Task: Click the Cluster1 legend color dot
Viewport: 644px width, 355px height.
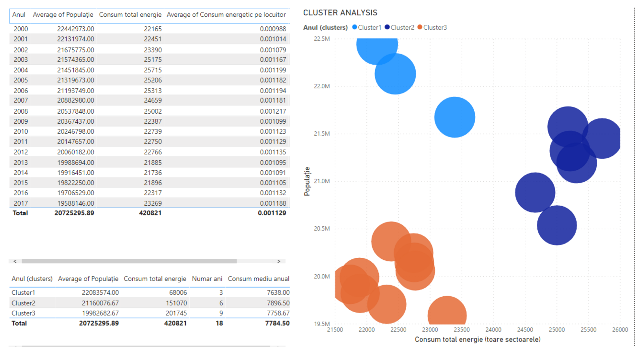Action: point(355,27)
